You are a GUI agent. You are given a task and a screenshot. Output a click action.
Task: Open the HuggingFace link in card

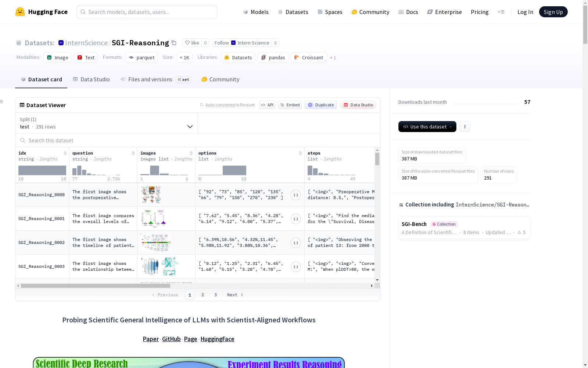tap(217, 339)
